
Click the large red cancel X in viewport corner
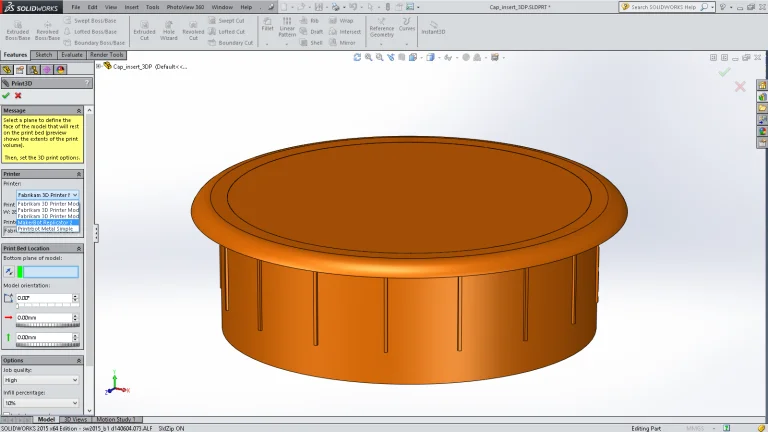pyautogui.click(x=740, y=87)
